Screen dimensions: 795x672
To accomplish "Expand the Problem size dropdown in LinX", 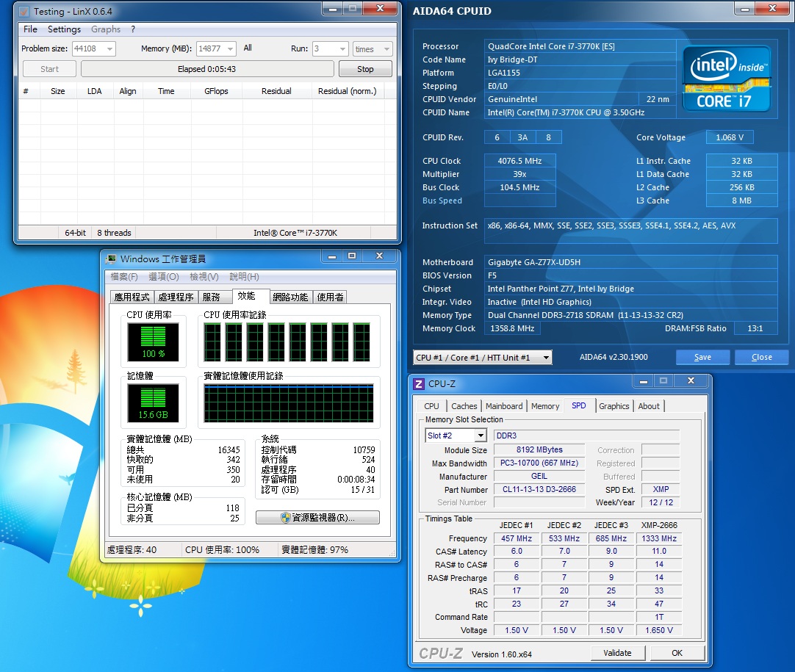I will [x=109, y=49].
